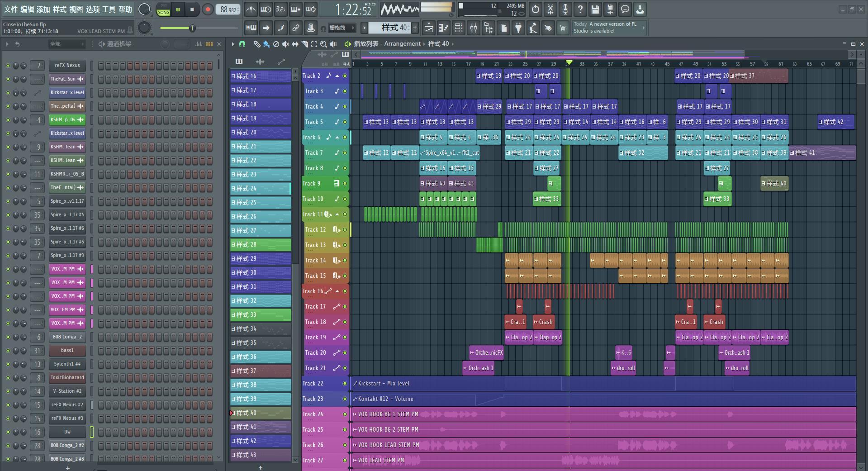Open the browser view icon
This screenshot has height=471, width=868.
pos(488,28)
